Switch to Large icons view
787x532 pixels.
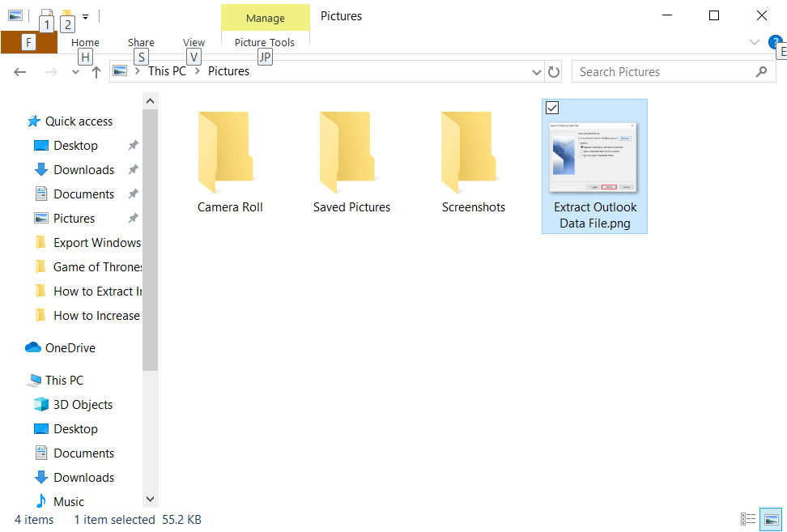[772, 520]
